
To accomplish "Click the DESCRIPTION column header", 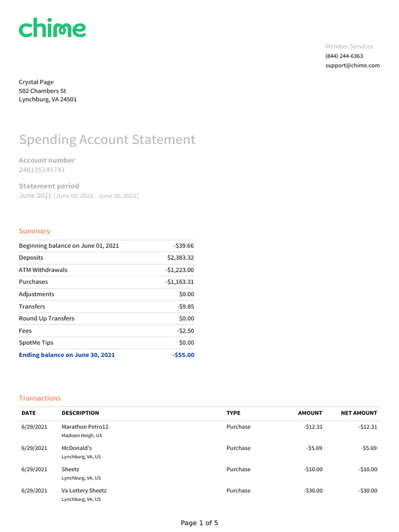I will pos(81,413).
